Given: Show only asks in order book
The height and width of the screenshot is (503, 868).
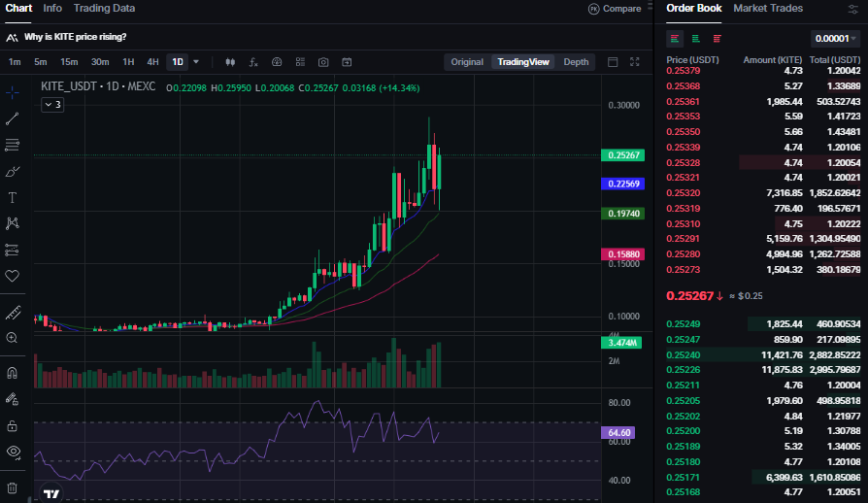Looking at the screenshot, I should pos(717,38).
